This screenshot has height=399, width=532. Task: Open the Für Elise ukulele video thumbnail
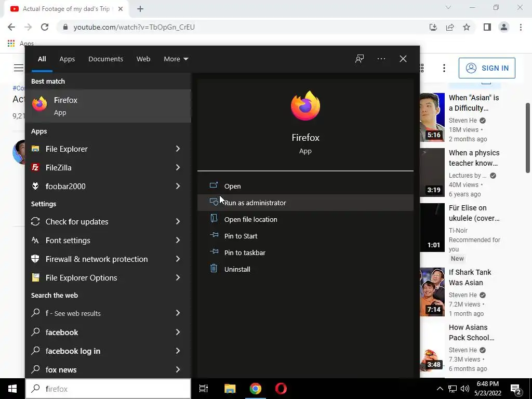point(432,228)
